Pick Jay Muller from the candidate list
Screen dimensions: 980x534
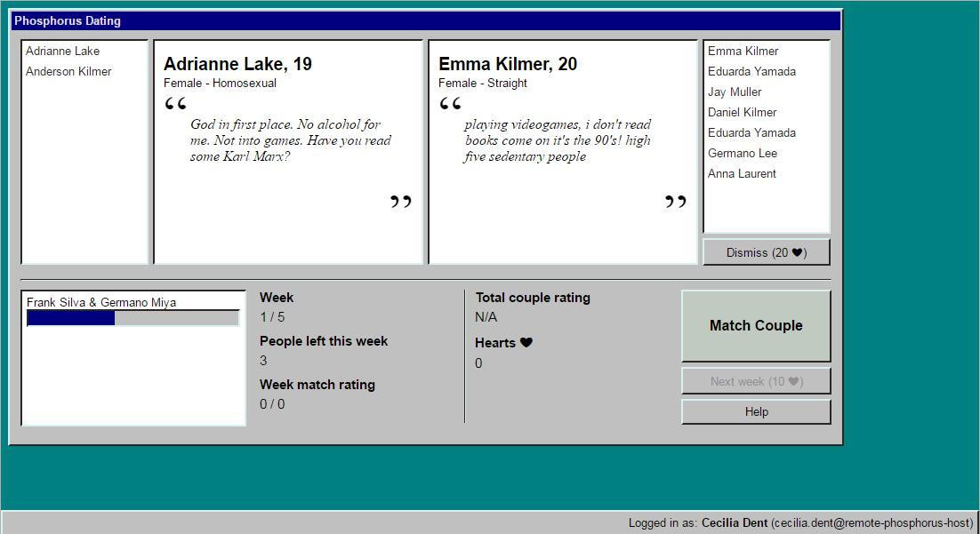point(735,92)
